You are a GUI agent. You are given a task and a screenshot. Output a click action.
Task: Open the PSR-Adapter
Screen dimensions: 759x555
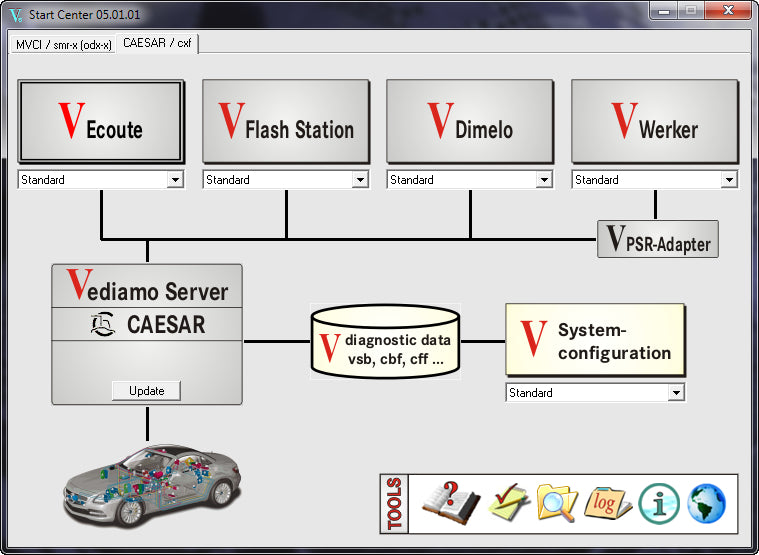tap(657, 240)
